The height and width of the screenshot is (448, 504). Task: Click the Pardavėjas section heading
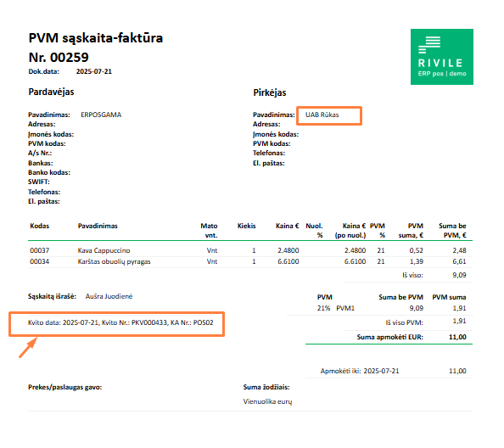[51, 92]
